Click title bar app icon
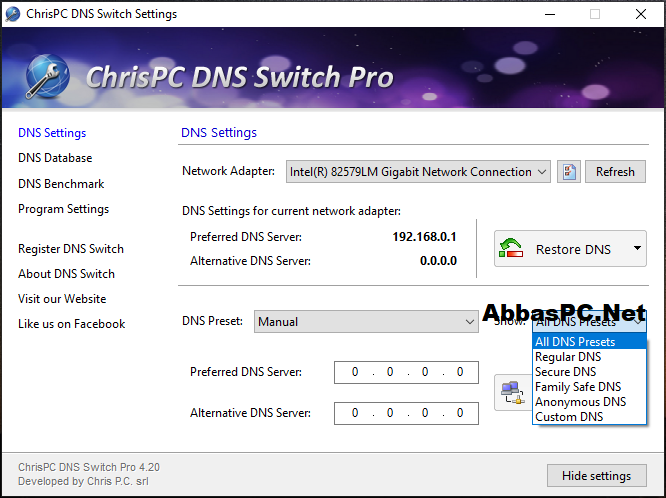 coord(13,14)
